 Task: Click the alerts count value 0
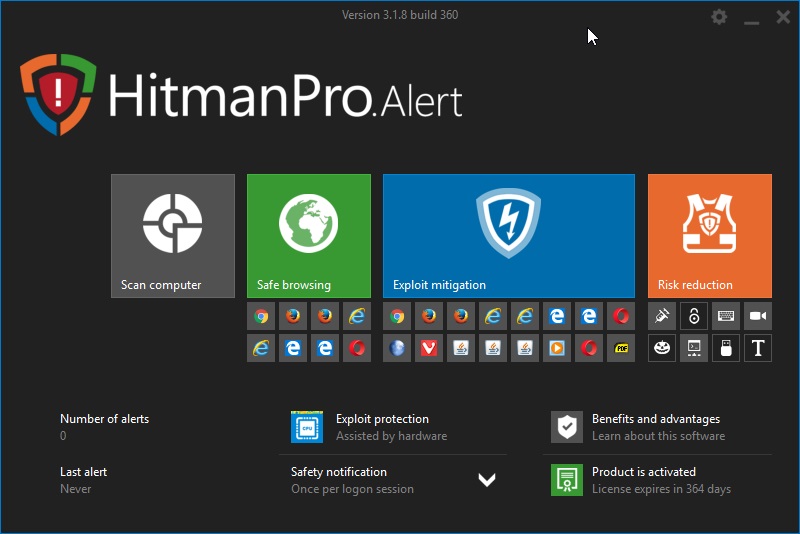63,436
